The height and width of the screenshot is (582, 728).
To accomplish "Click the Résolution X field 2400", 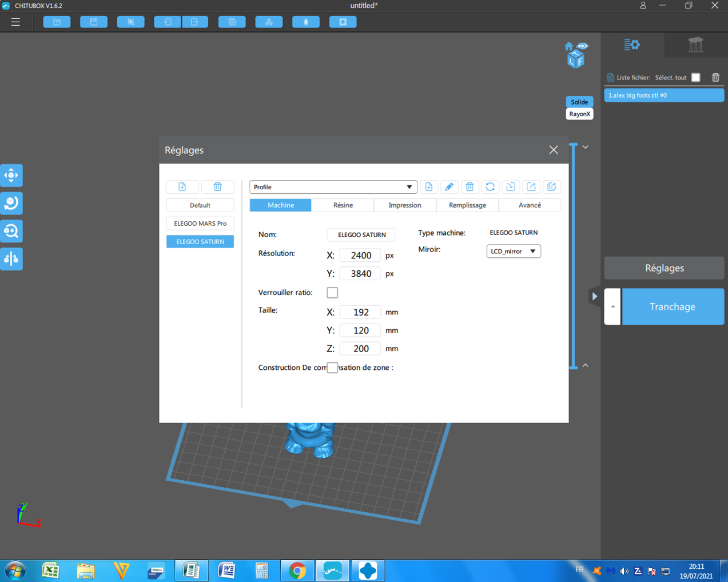I will click(x=360, y=256).
